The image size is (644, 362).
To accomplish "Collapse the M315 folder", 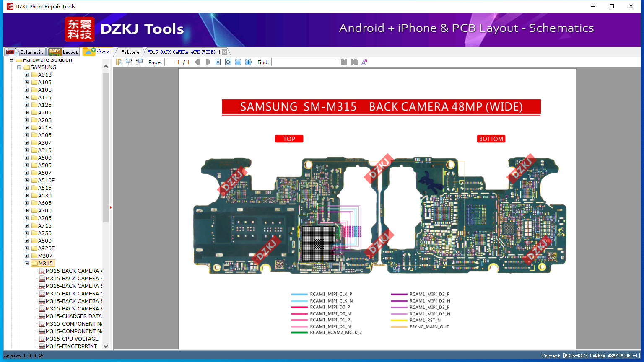I will click(26, 263).
